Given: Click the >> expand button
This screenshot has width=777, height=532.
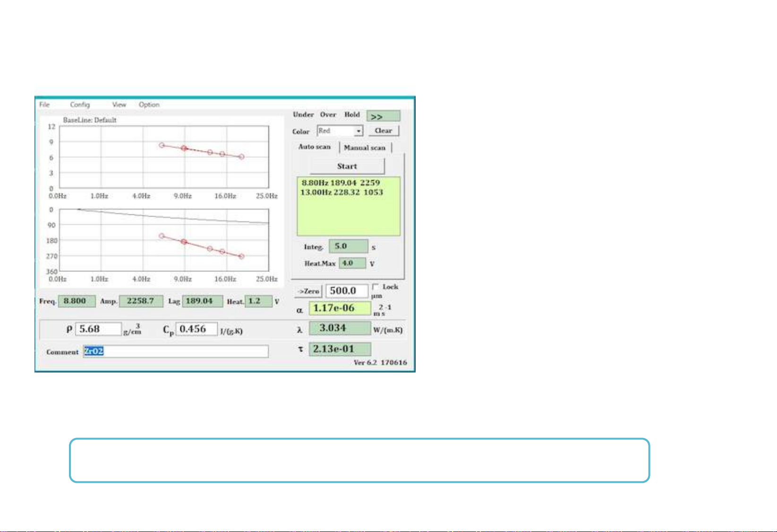Looking at the screenshot, I should point(383,117).
